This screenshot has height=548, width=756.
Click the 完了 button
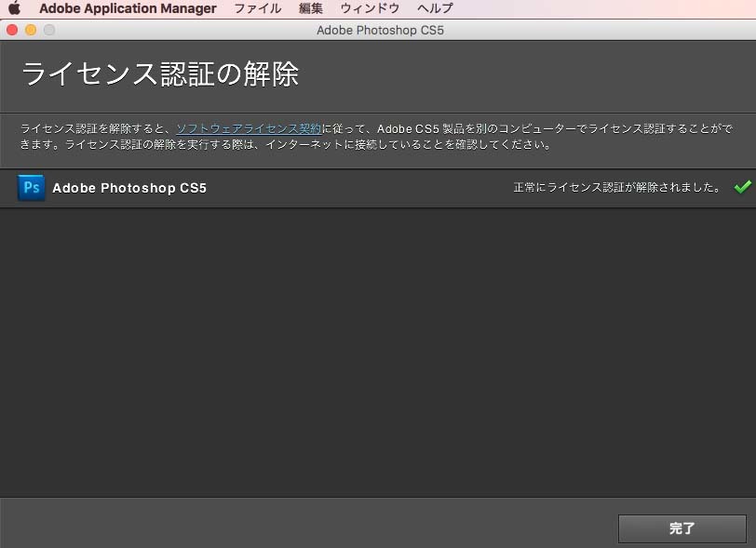coord(682,528)
